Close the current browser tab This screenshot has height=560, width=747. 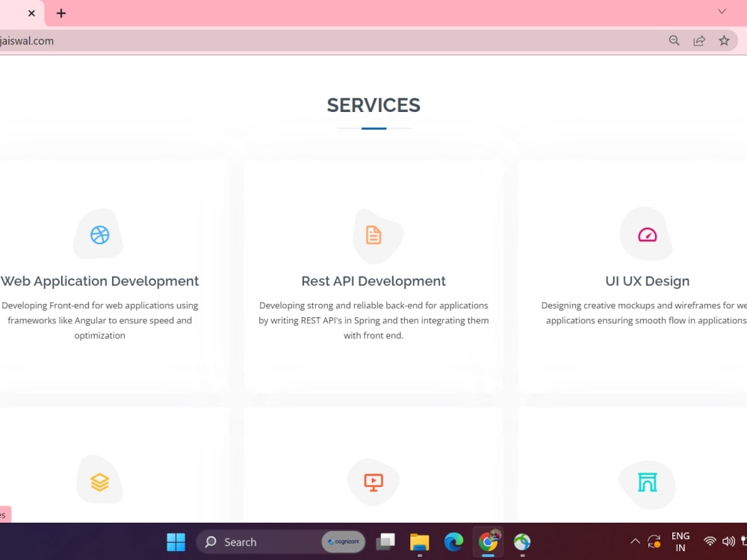pos(31,13)
